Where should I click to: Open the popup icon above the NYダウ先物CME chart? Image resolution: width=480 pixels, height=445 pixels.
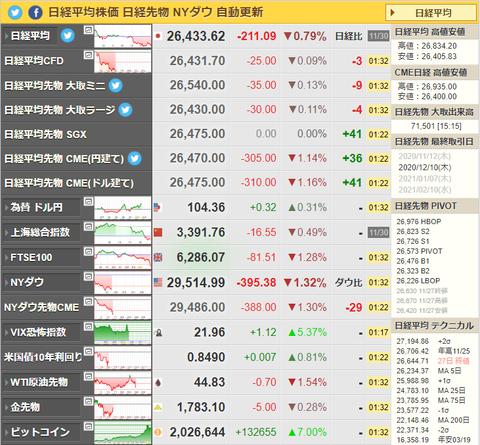point(88,301)
